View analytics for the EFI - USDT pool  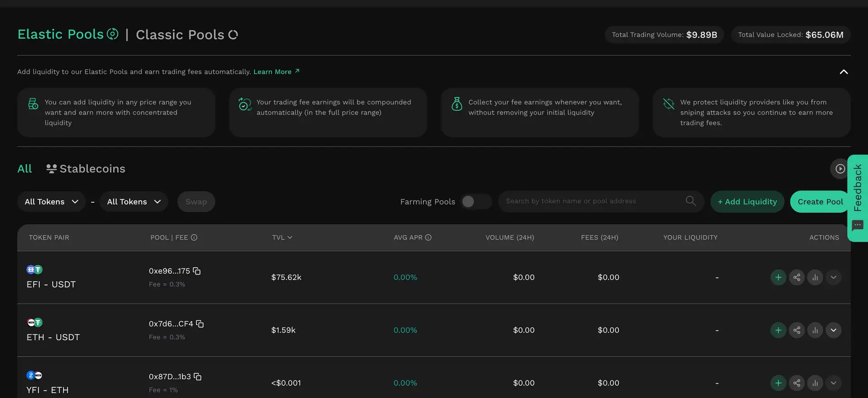point(815,277)
